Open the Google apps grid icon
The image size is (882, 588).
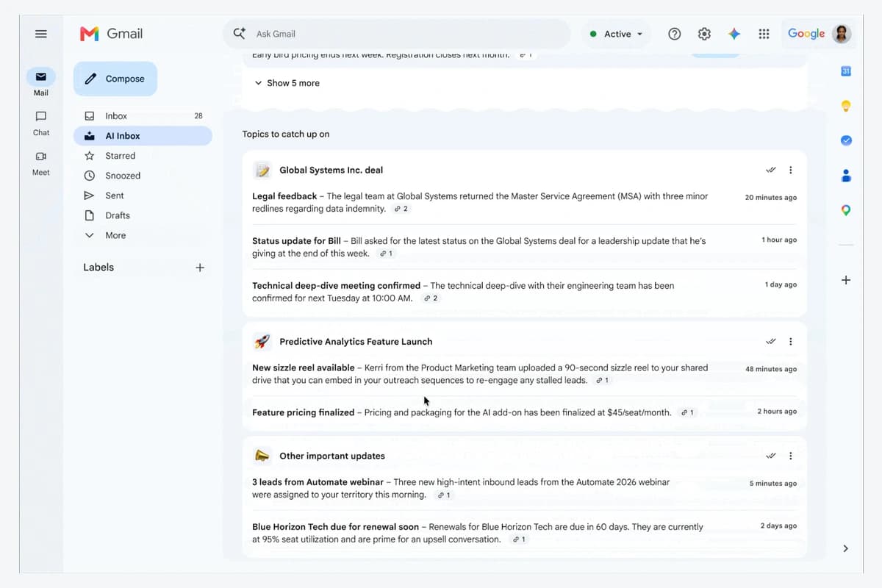[764, 34]
